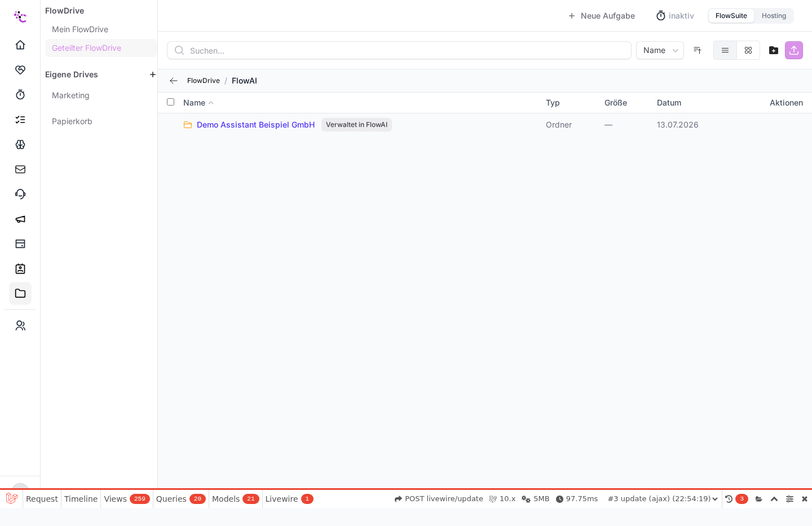812x526 pixels.
Task: Switch to the Hosting tab
Action: (x=774, y=16)
